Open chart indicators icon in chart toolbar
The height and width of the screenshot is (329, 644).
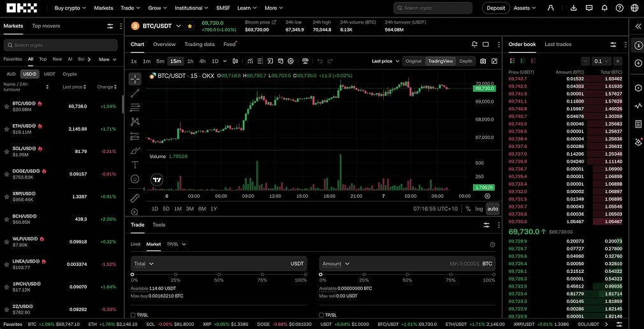tap(250, 61)
